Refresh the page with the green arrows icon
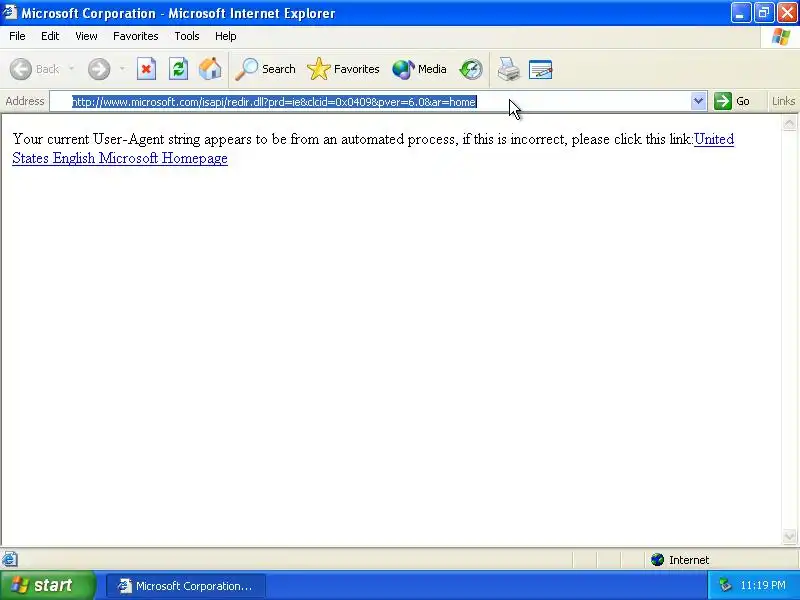Viewport: 800px width, 600px height. pyautogui.click(x=178, y=69)
